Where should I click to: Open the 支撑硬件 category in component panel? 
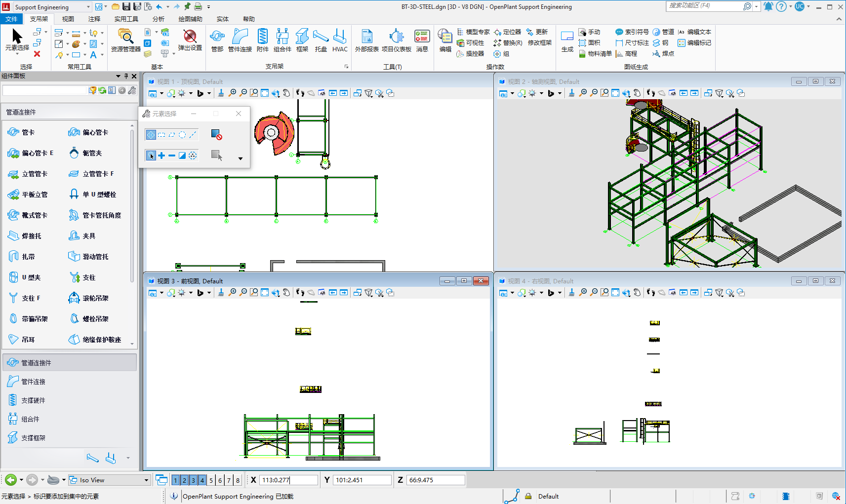click(70, 400)
